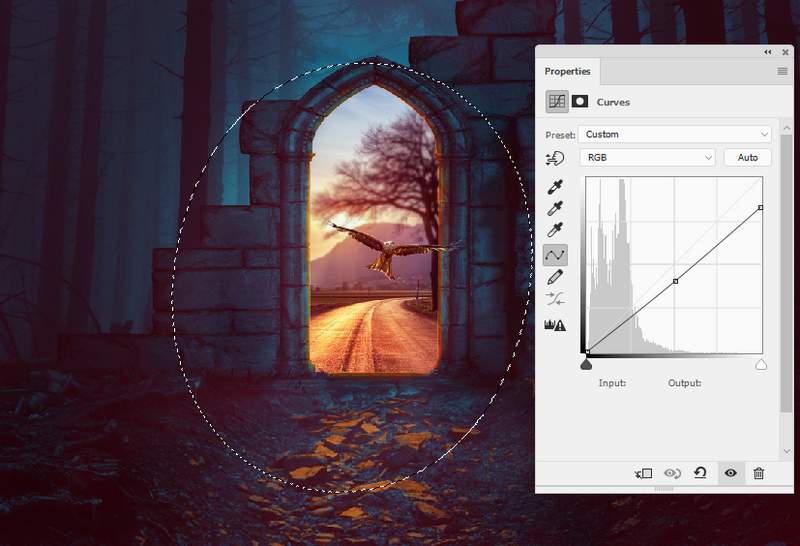800x546 pixels.
Task: Click the Properties panel vertical scrollbar thumb
Action: [x=787, y=275]
